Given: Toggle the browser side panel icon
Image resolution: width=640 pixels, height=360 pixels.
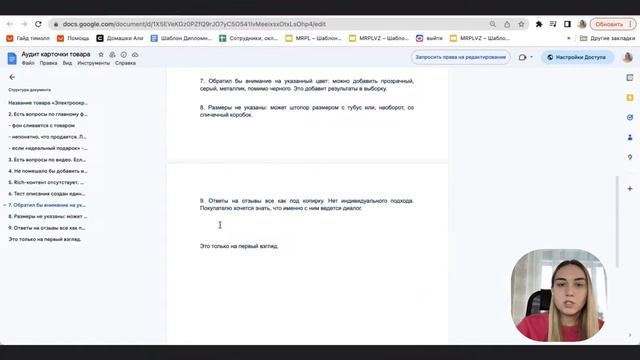Looking at the screenshot, I should pos(567,24).
